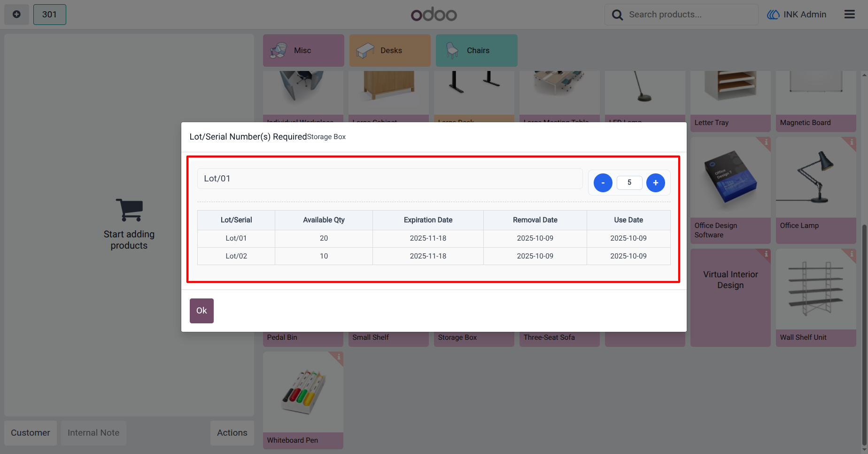868x454 pixels.
Task: Select the Magnetic Board product
Action: 816,101
